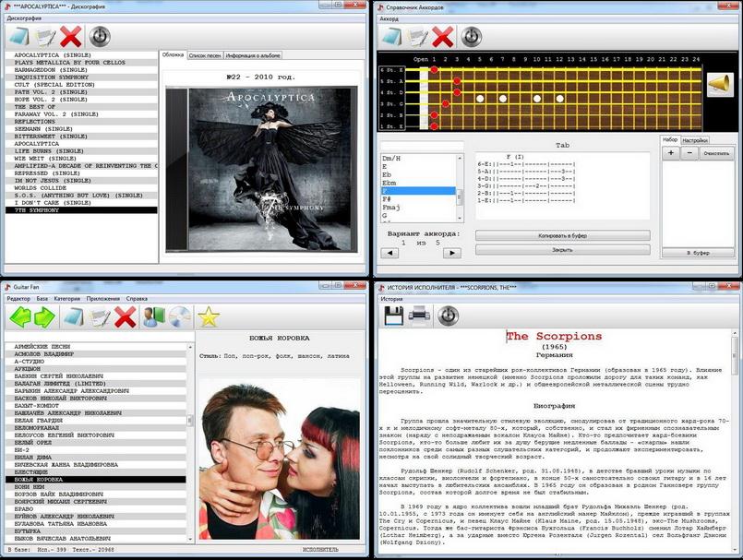Click the Guitar Fan search field above artist list

point(100,337)
